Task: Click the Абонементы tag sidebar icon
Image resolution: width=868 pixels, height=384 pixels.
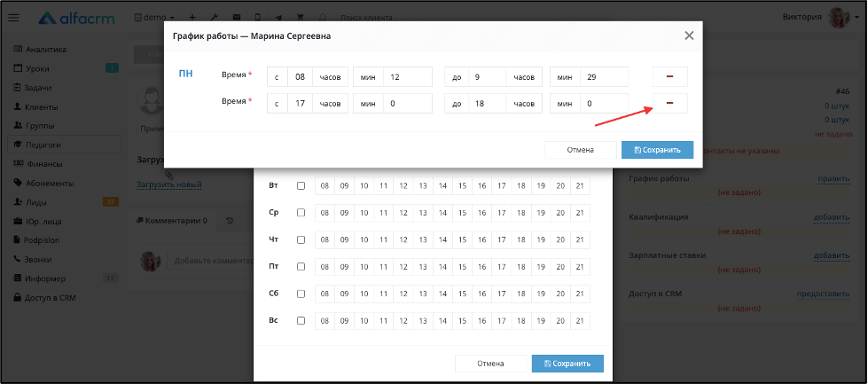Action: pos(18,183)
